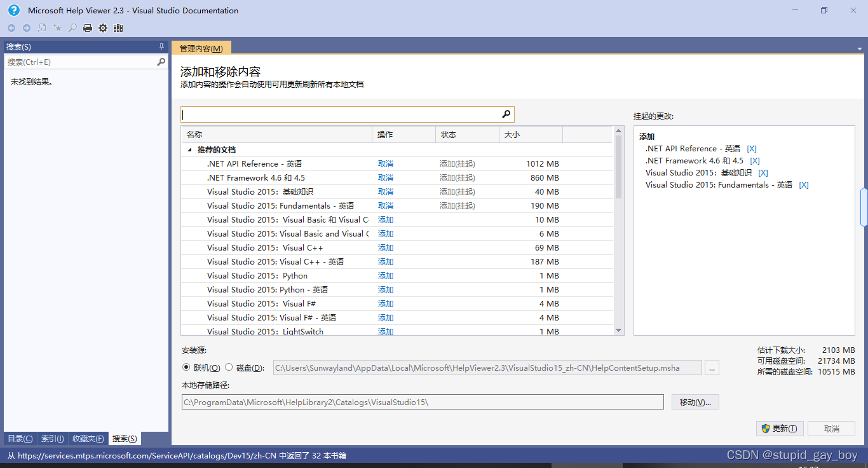The width and height of the screenshot is (868, 468).
Task: Sort by the 状态 column header
Action: (467, 135)
